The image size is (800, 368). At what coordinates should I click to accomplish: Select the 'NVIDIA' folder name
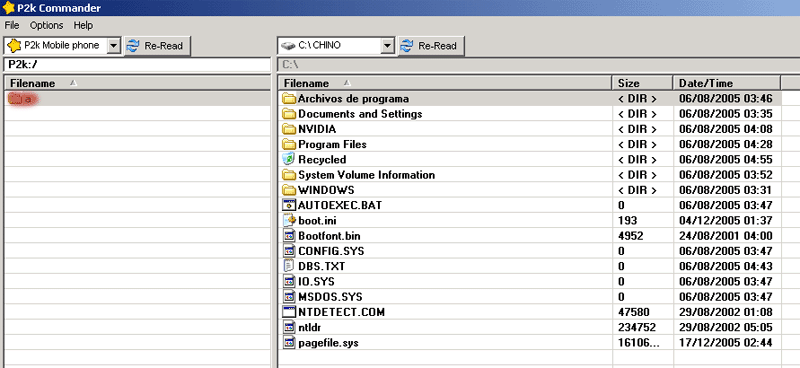[317, 129]
